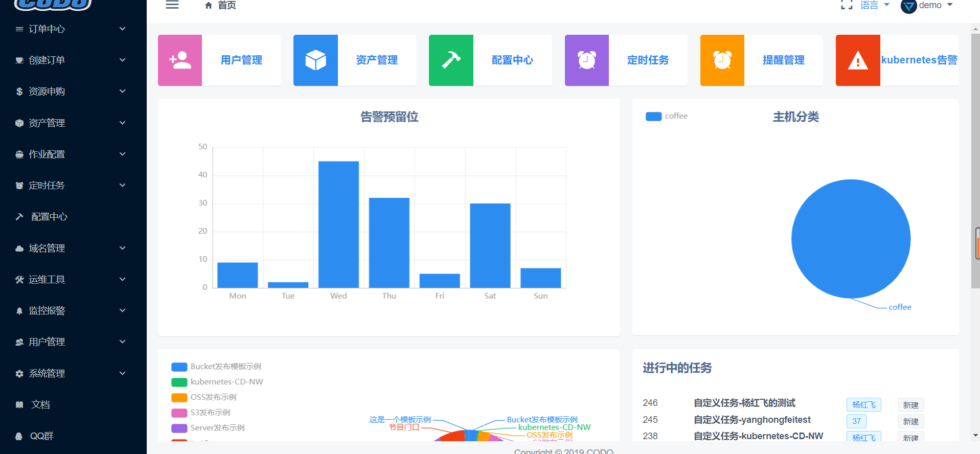
Task: Click the dollar icon beside 资源申购
Action: click(x=19, y=92)
